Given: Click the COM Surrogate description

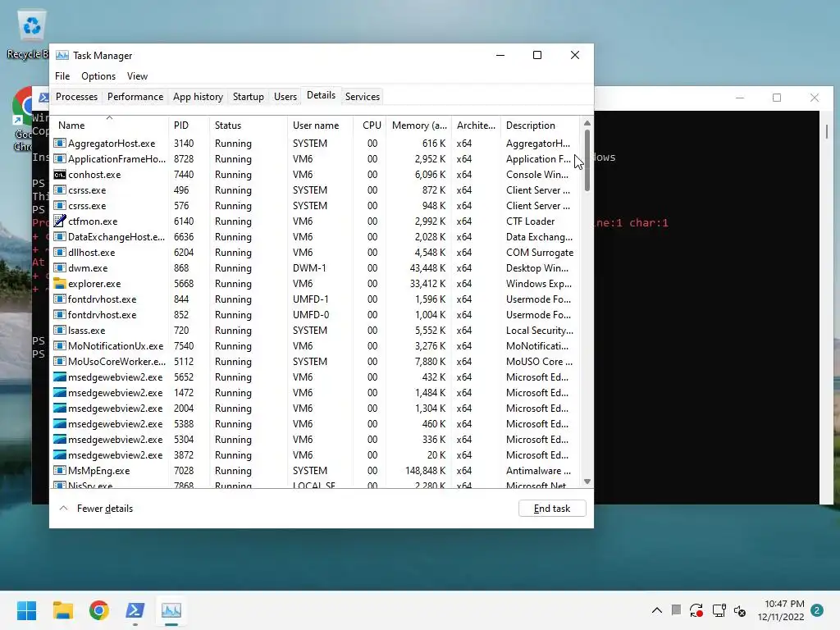Looking at the screenshot, I should tap(540, 253).
